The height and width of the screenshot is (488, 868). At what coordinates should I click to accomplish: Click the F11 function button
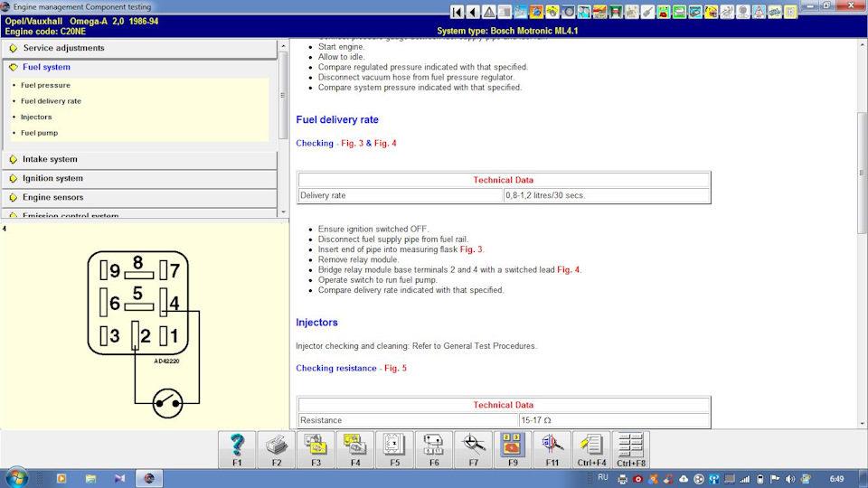coord(552,449)
